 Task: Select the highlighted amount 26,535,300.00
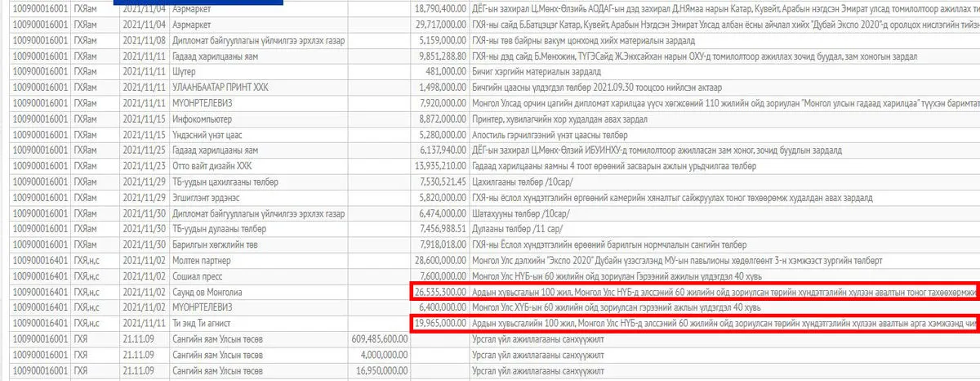point(441,292)
